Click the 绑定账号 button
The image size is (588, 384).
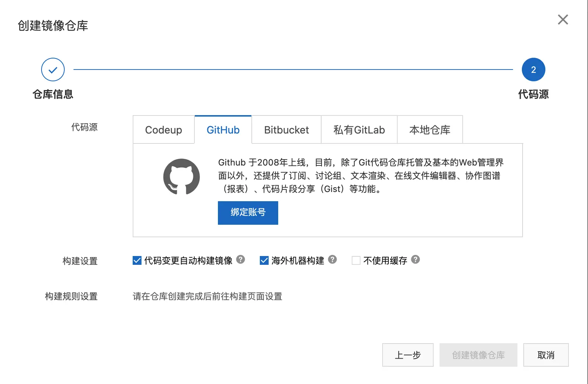248,213
